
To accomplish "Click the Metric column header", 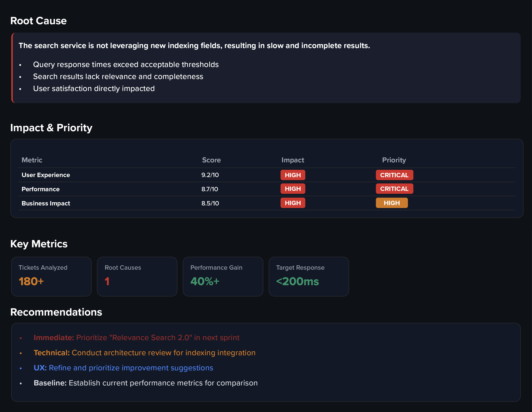I will click(32, 160).
